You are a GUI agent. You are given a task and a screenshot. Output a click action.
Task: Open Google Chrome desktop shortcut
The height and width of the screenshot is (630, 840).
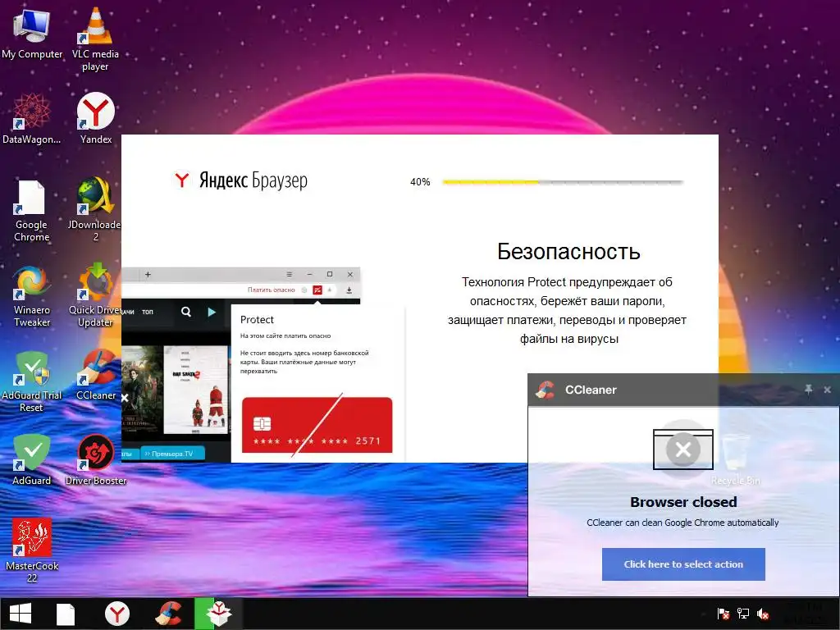(32, 211)
